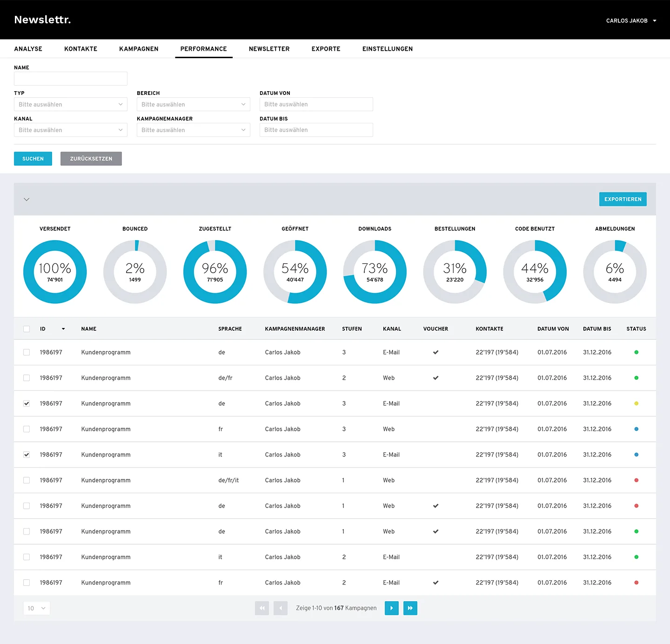This screenshot has height=644, width=670.
Task: Open the Bereich dropdown
Action: click(194, 104)
